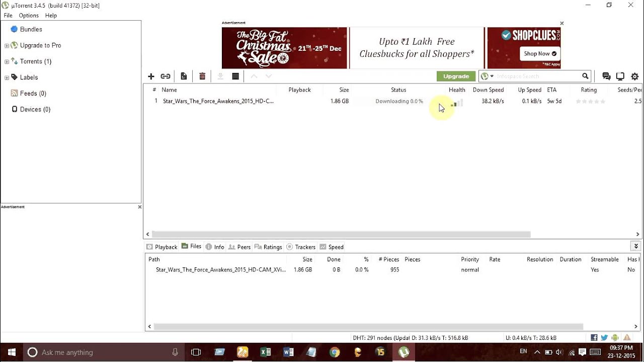Click torrent list horizontal scrollbar

(x=341, y=234)
